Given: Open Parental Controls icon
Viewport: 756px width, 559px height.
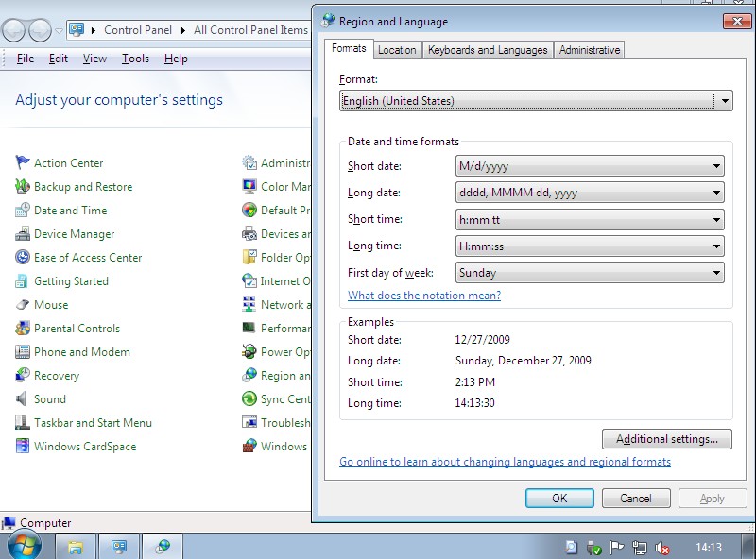Looking at the screenshot, I should coord(22,329).
